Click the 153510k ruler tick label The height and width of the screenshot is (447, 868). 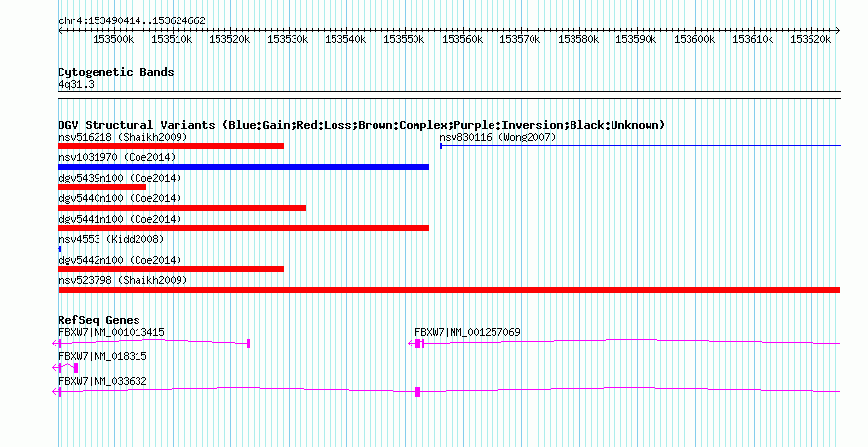tap(172, 40)
